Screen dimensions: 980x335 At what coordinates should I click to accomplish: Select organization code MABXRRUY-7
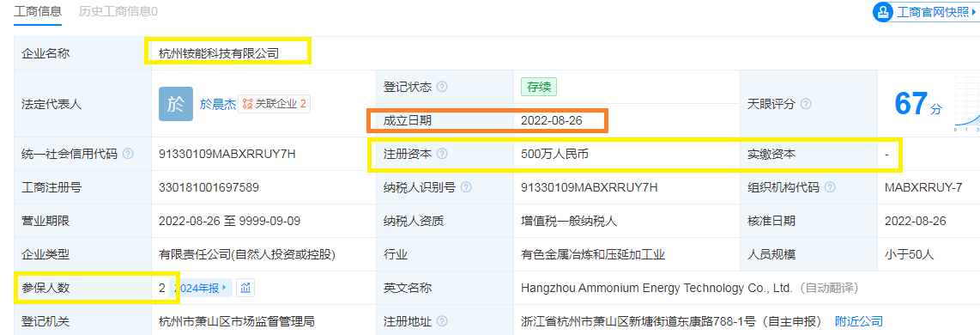(x=923, y=187)
